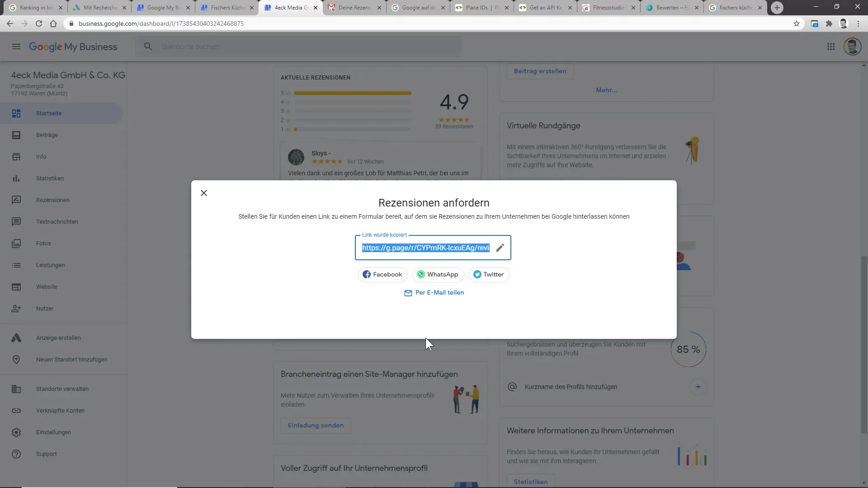Close the 4eck Media tab
This screenshot has height=488, width=868.
[316, 8]
